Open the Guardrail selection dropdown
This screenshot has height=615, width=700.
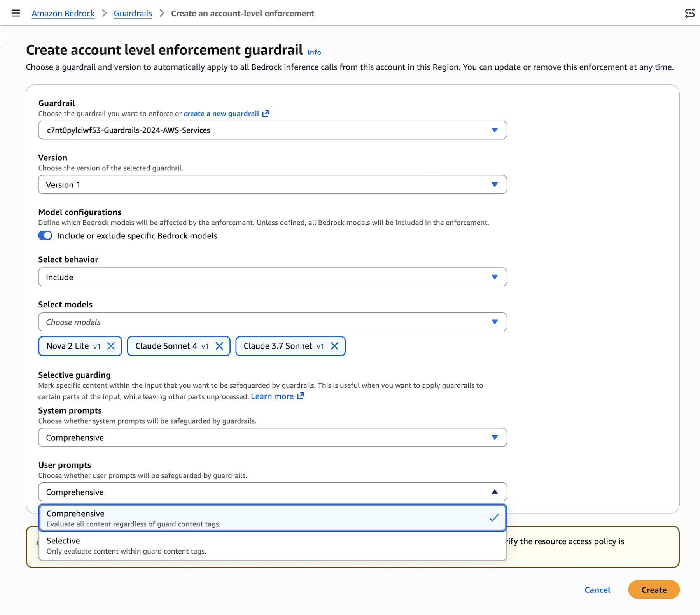pyautogui.click(x=272, y=130)
